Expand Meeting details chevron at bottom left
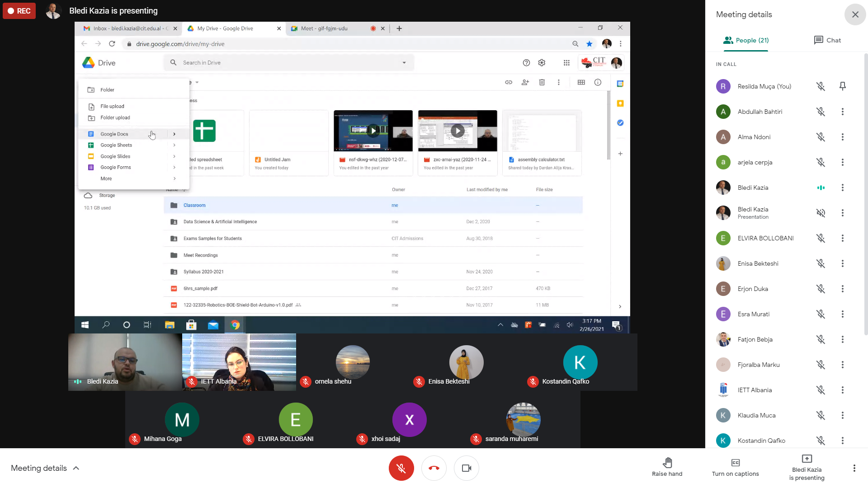Viewport: 868px width, 488px height. click(x=76, y=468)
